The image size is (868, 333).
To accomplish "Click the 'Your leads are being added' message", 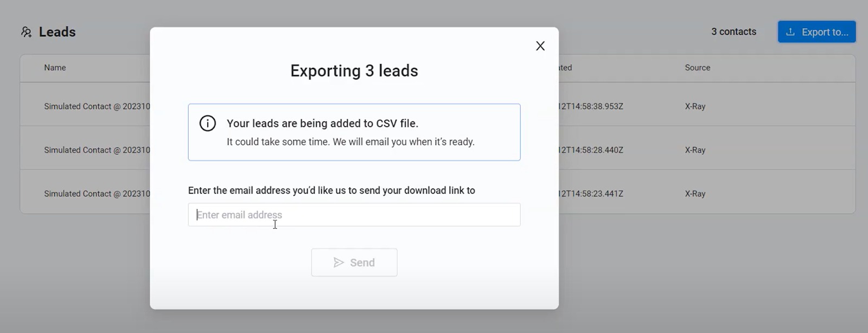I will coord(322,124).
